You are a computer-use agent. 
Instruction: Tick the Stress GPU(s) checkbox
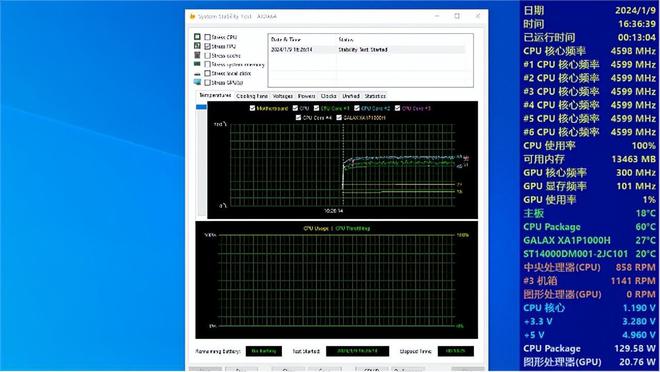(x=207, y=82)
